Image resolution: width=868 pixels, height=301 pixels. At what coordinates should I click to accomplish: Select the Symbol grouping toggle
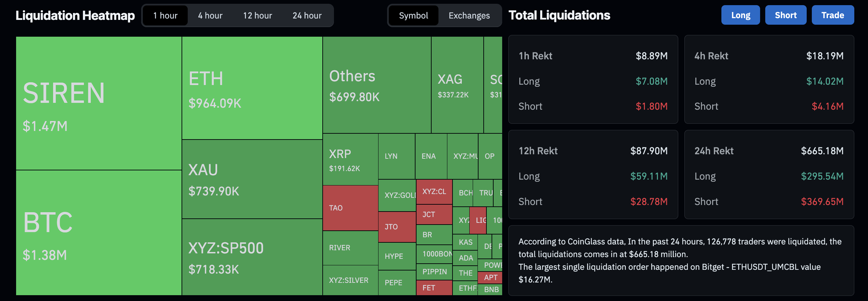[413, 15]
